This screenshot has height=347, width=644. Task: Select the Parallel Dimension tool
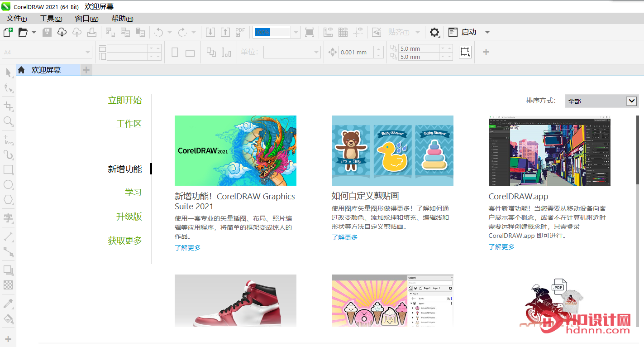coord(8,236)
